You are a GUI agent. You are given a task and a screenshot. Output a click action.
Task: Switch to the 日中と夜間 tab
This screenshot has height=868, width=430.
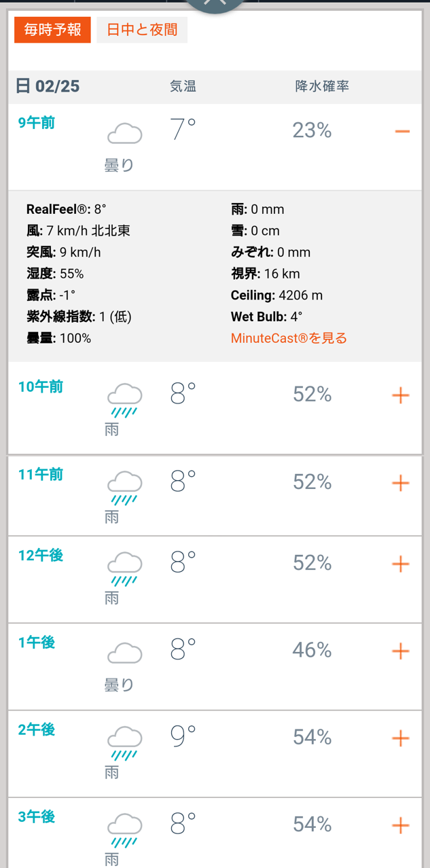[x=142, y=30]
